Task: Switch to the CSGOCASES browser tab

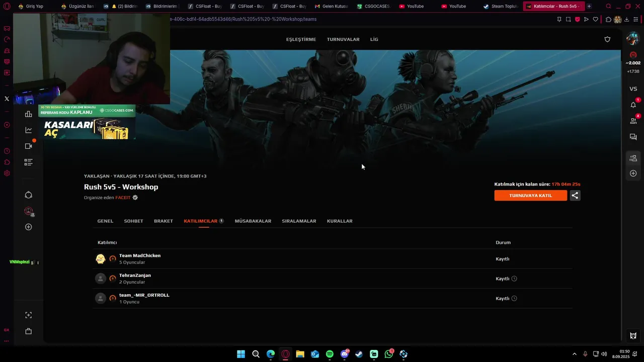Action: (373, 6)
